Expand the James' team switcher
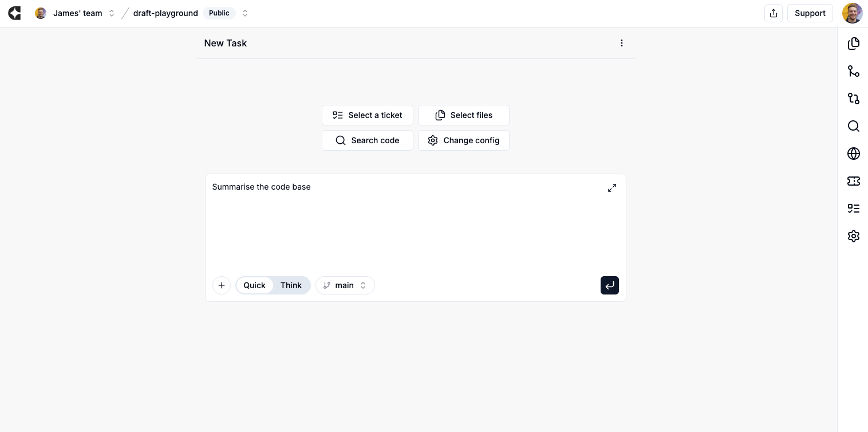 coord(112,13)
